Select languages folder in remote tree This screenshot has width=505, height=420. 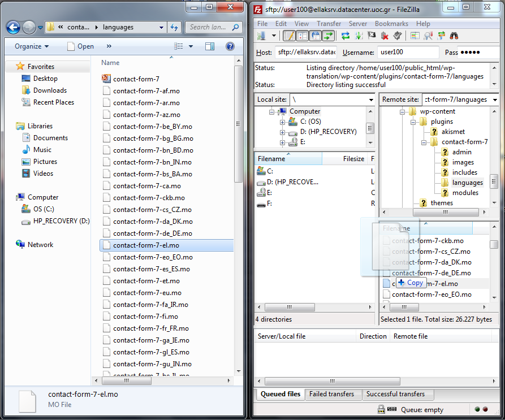click(467, 183)
